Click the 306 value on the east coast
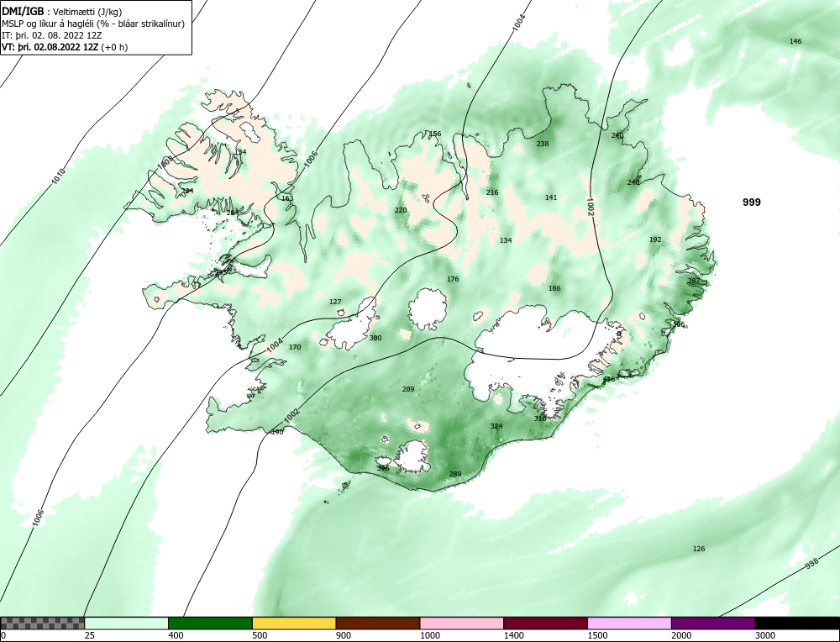This screenshot has height=642, width=840. pos(678,324)
